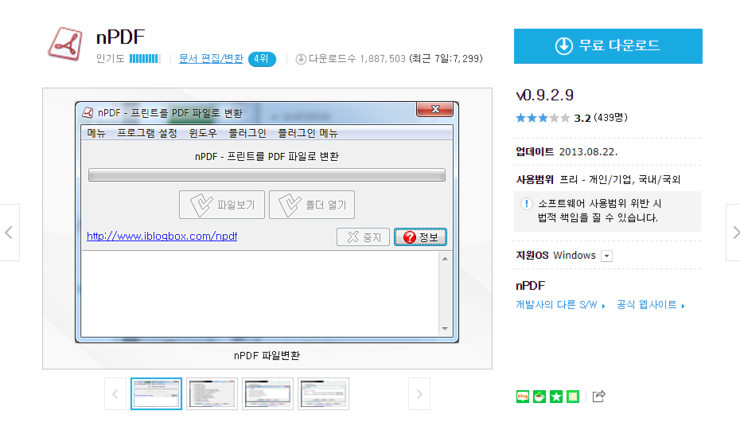Open developer's other software link (개발사의 다른 S/W)
740x438 pixels.
click(560, 305)
